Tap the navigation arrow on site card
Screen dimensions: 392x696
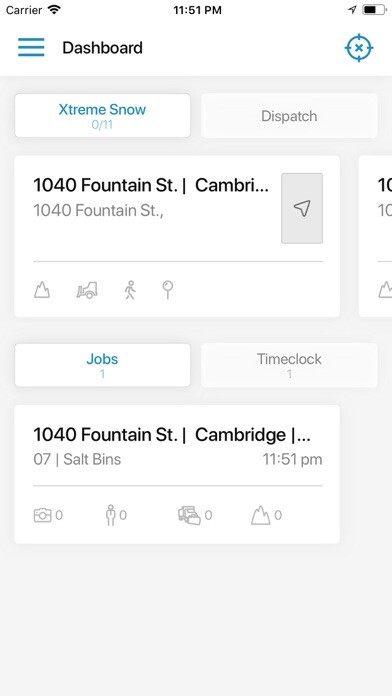[x=302, y=208]
